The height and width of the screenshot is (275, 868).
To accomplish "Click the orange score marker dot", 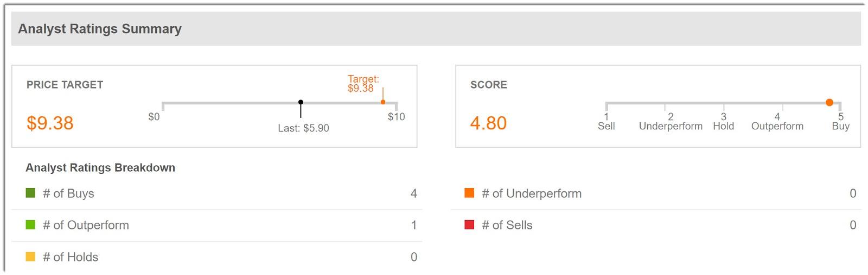I will (x=829, y=102).
